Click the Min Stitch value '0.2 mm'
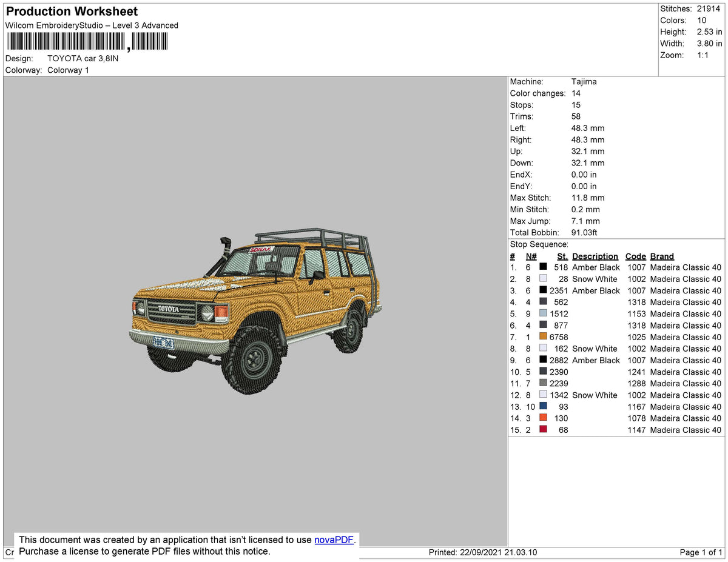 [x=585, y=210]
